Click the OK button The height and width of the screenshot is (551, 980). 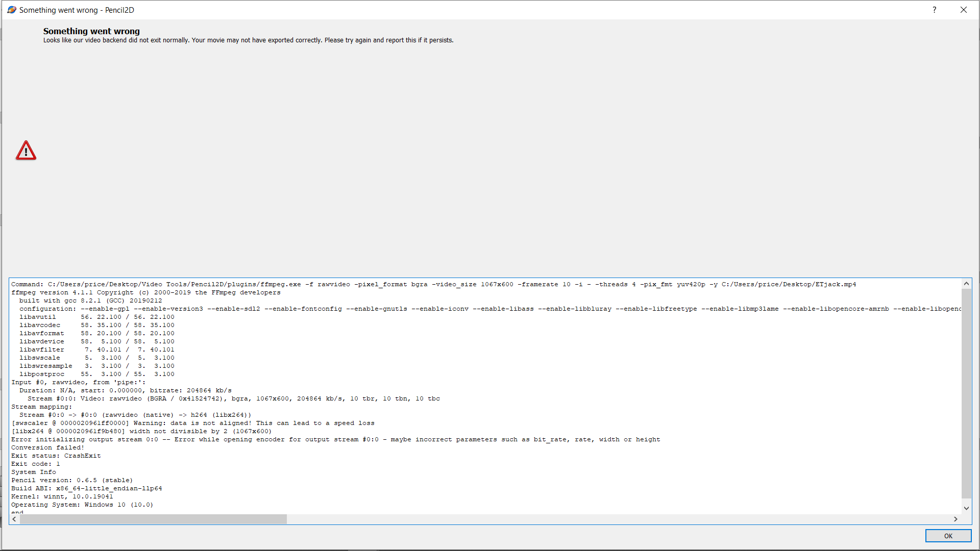pyautogui.click(x=948, y=536)
